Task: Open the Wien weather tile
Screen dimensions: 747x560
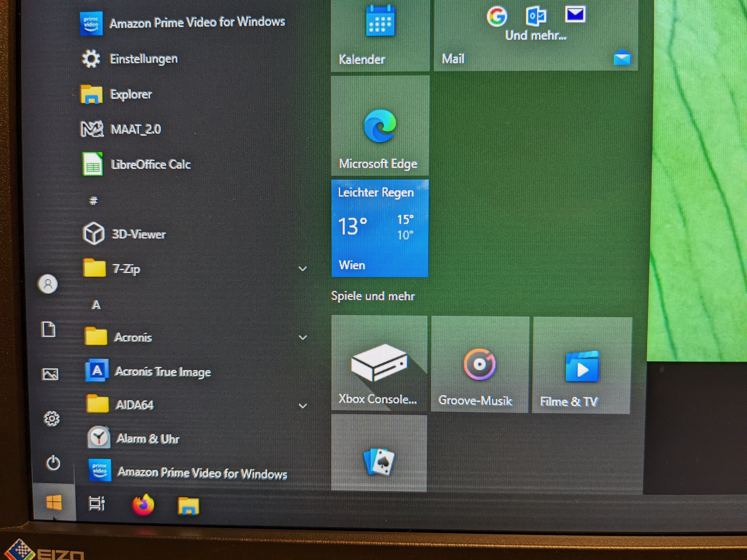Action: [380, 228]
